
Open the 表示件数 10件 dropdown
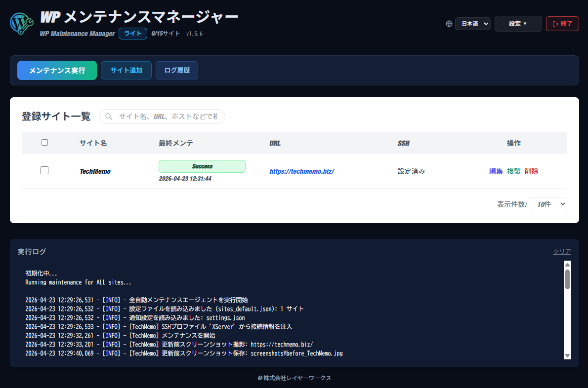point(548,204)
